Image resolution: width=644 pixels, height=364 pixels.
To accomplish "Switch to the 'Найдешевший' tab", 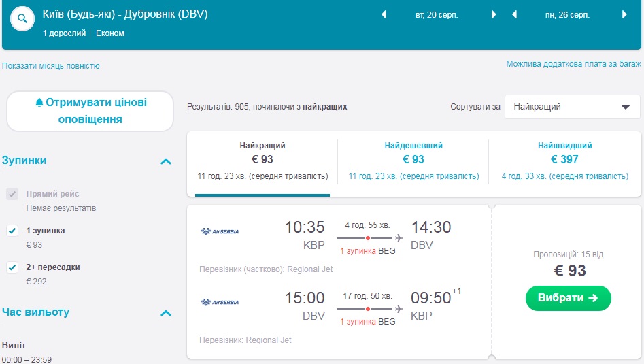I will [x=413, y=161].
